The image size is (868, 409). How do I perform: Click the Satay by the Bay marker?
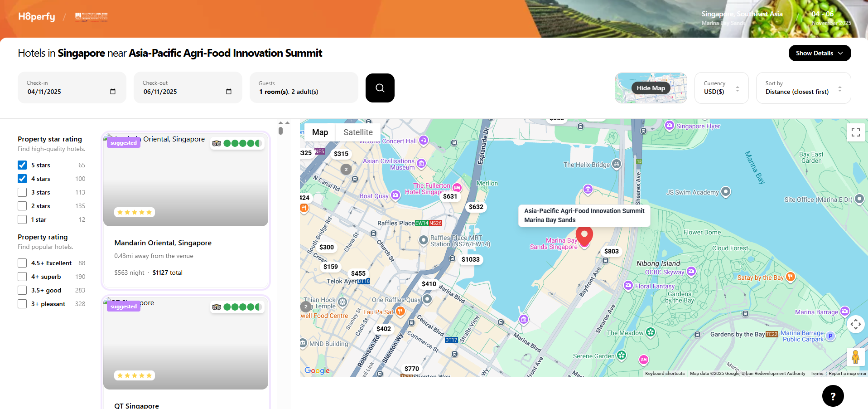tap(791, 277)
